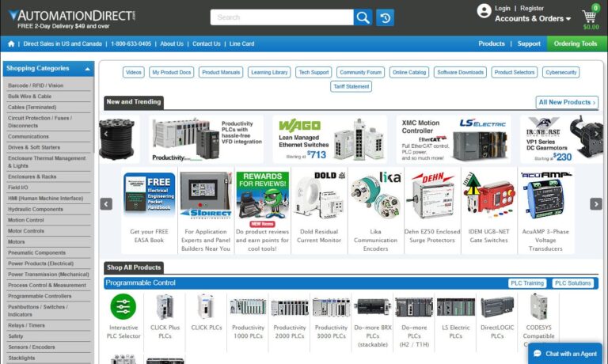Open Dehn EZ50 Surge Protectors tile
608x364 pixels.
(x=432, y=210)
